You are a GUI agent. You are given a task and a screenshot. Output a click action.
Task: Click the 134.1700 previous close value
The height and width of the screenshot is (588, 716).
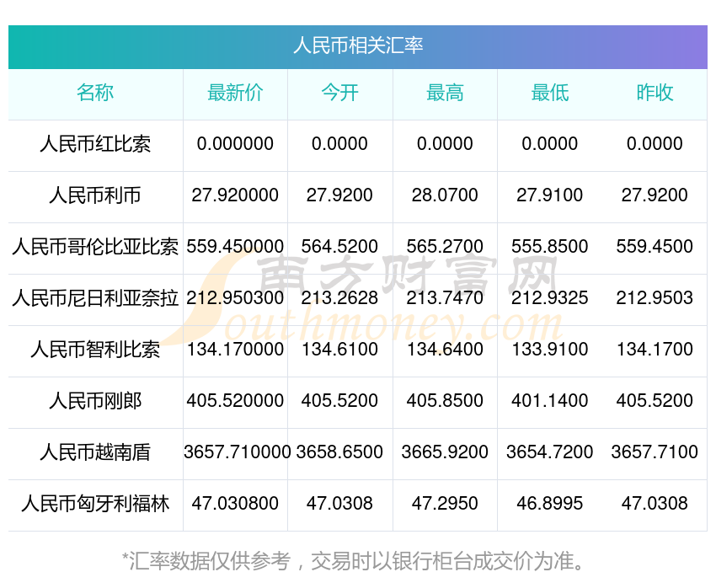click(x=655, y=350)
